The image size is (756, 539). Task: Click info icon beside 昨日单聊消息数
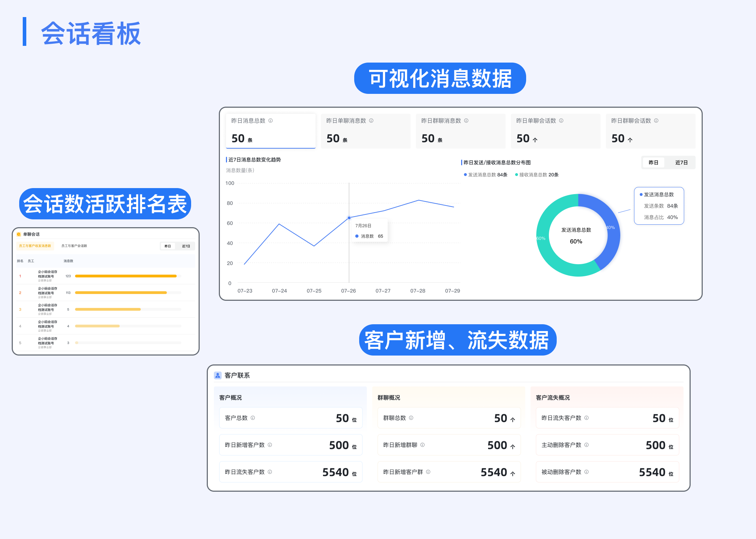371,121
